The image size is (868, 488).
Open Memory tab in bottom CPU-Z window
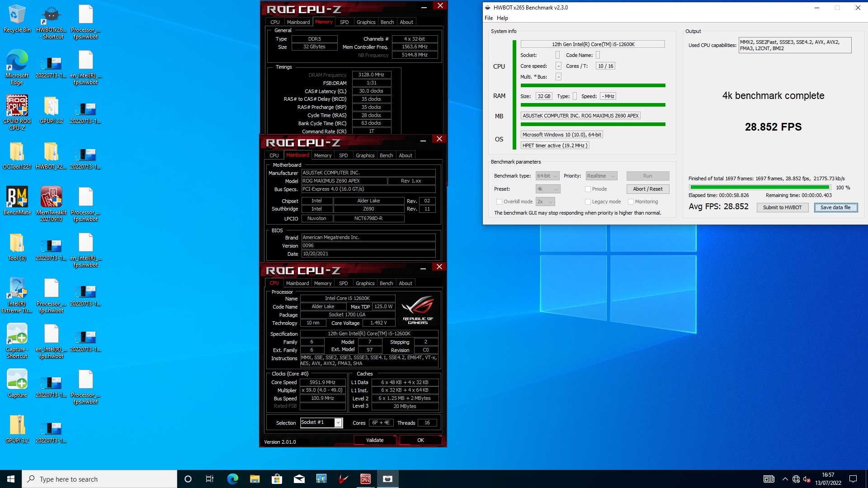tap(323, 283)
